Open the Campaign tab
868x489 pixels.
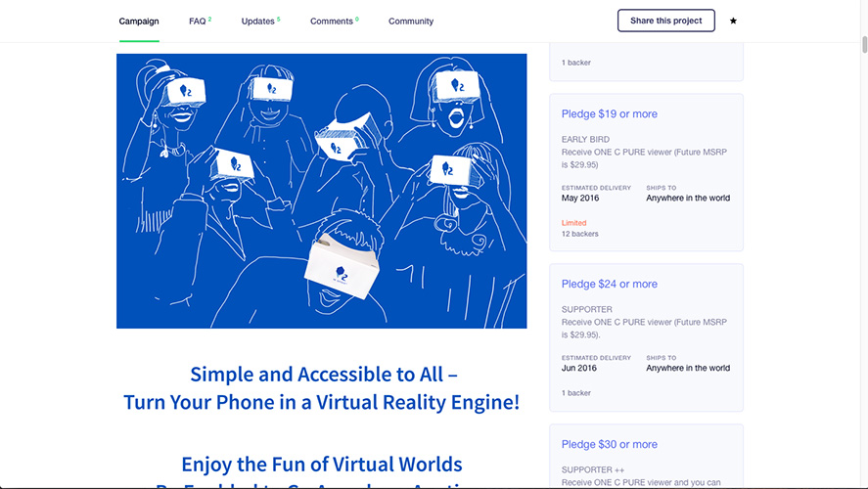(139, 21)
